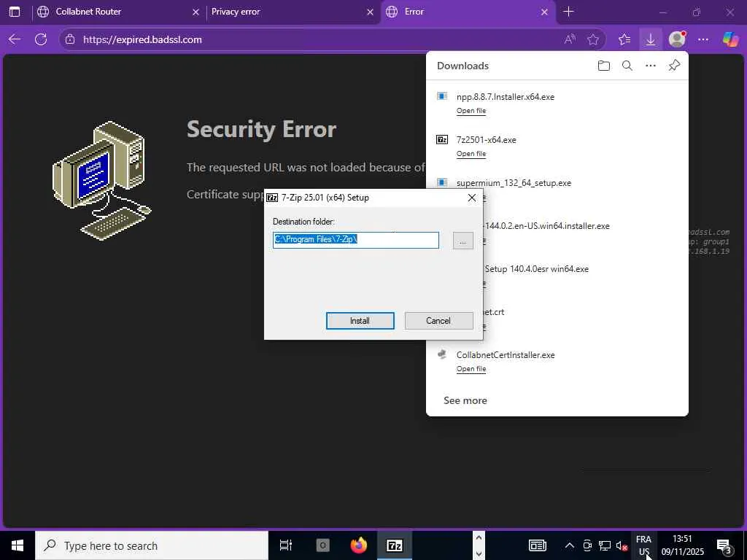
Task: Browse for destination folder with the ... button
Action: 462,241
